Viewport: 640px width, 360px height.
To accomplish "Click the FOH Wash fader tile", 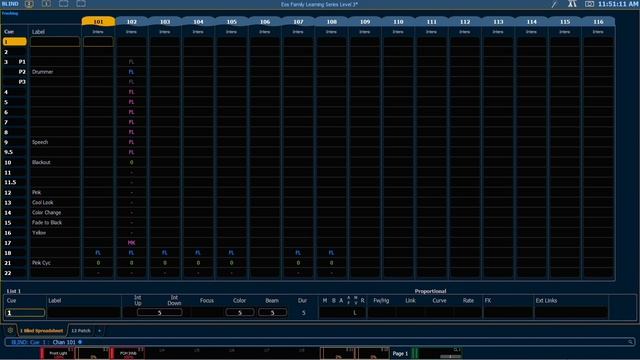I will click(x=128, y=353).
